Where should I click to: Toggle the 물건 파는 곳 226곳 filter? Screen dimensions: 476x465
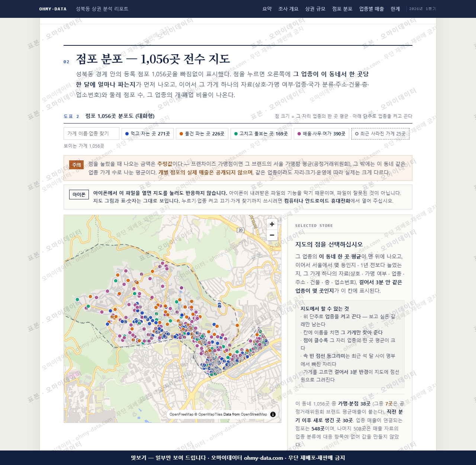tap(202, 134)
